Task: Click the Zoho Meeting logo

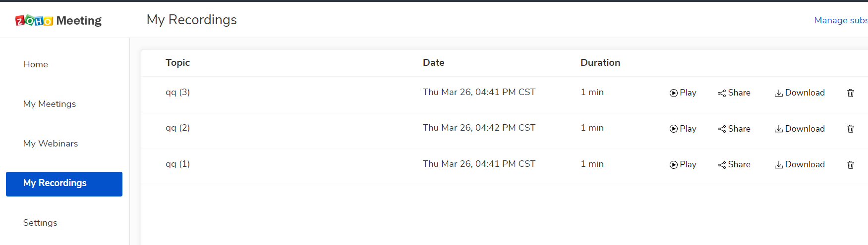Action: point(58,20)
